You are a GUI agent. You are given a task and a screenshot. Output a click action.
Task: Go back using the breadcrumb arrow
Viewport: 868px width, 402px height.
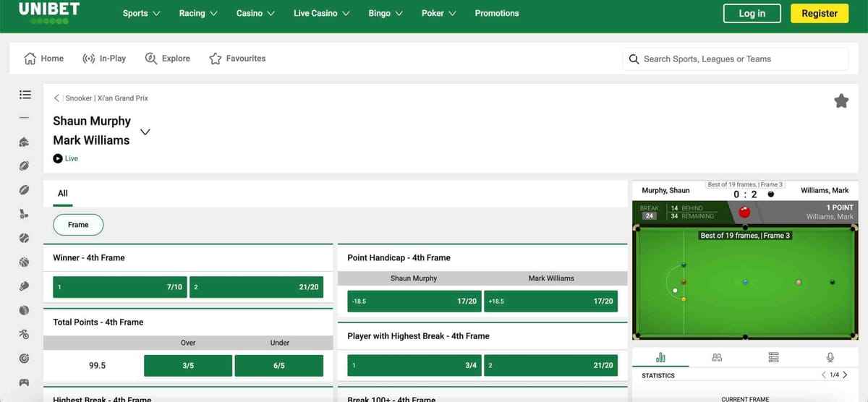pyautogui.click(x=57, y=98)
